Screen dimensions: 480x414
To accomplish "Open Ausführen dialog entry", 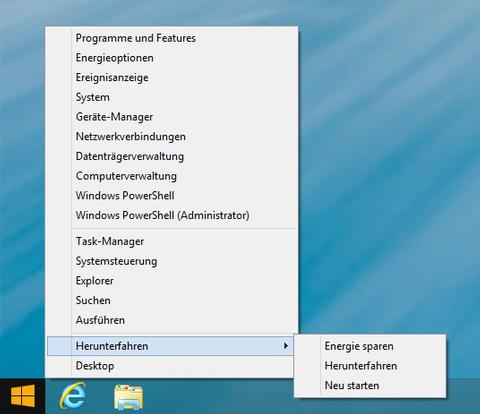I will [x=171, y=320].
